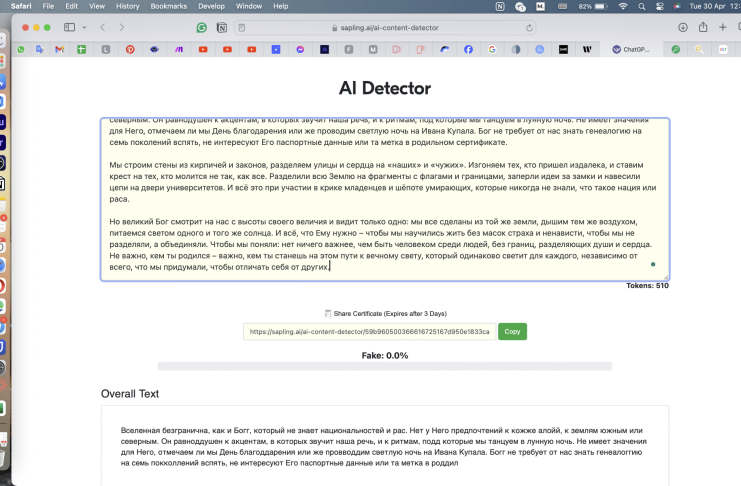Image resolution: width=741 pixels, height=486 pixels.
Task: Toggle the Safari sidebar
Action: point(69,27)
